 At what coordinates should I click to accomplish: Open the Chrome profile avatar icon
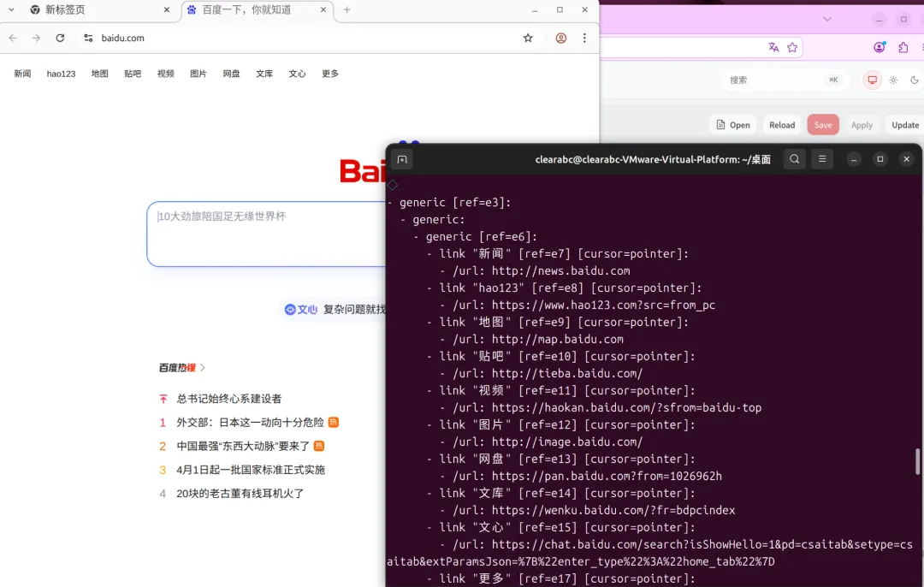click(561, 38)
